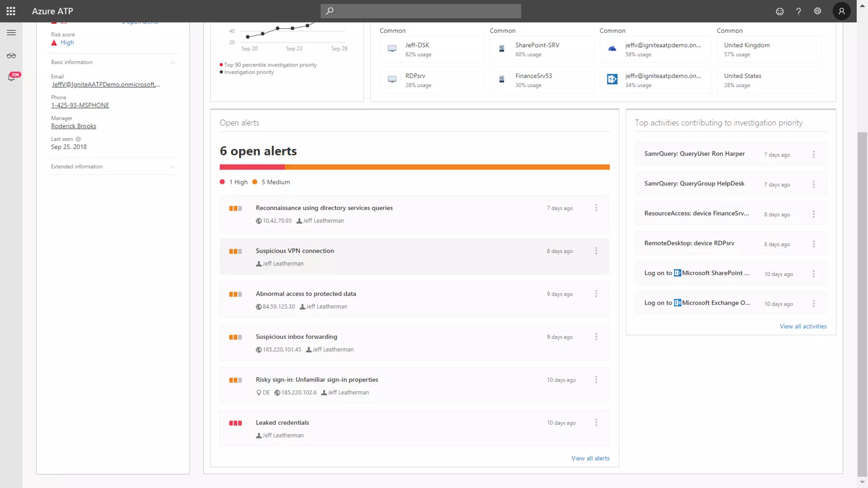The width and height of the screenshot is (868, 488).
Task: Open the app launcher waffle icon
Action: (11, 11)
